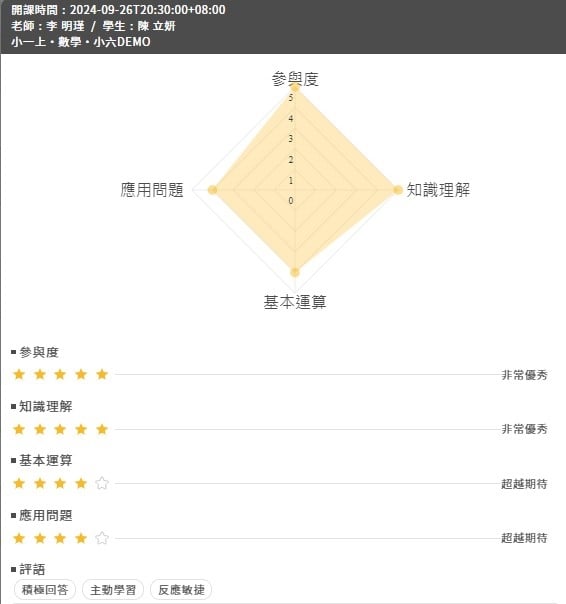Viewport: 566px width, 604px height.
Task: Click the 非常優秀 label in 參與度 row
Action: click(x=524, y=375)
